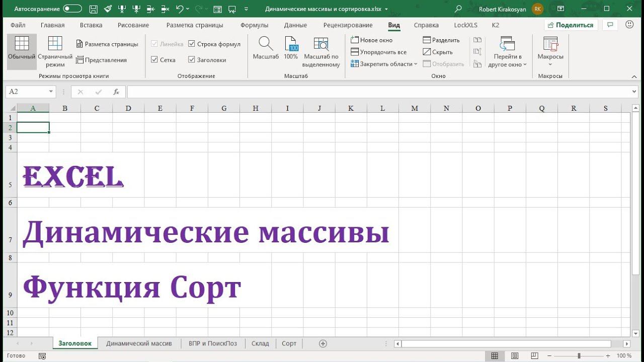Click the form icon in the quick access toolbar
Screen dimensions: 644x362
(217, 9)
